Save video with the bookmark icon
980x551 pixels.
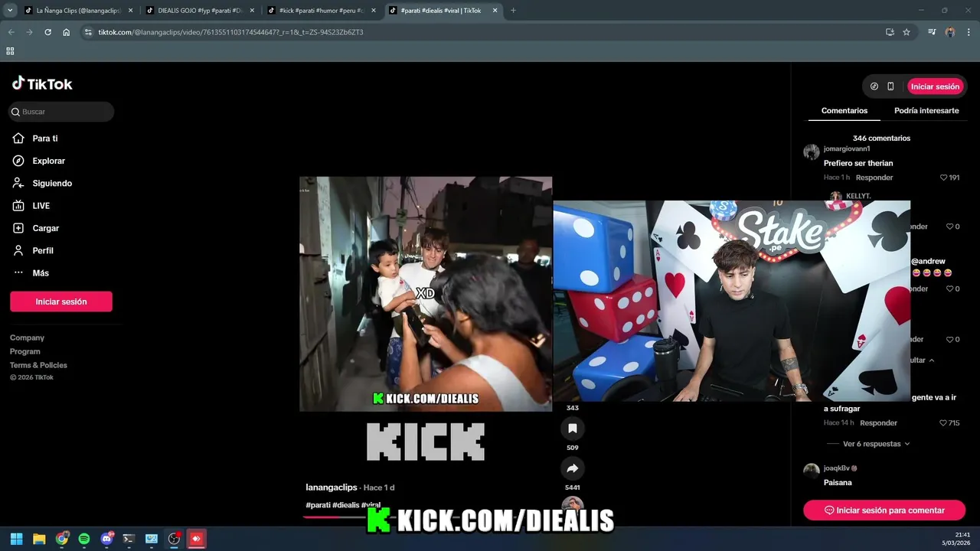pos(572,429)
